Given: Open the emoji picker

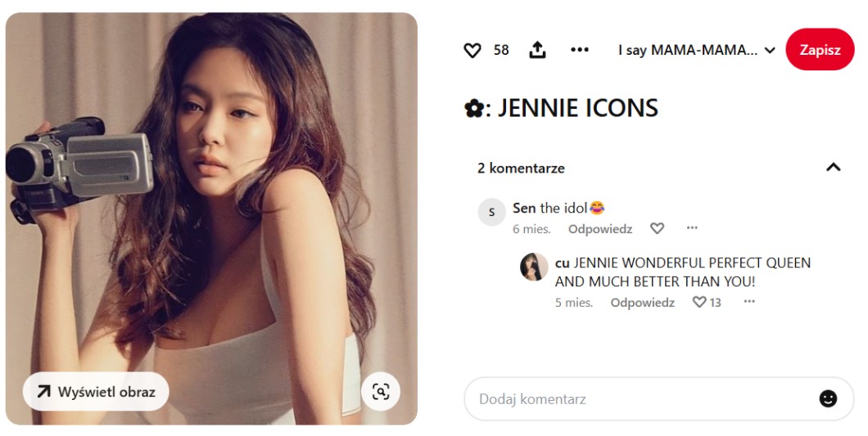Looking at the screenshot, I should point(828,399).
